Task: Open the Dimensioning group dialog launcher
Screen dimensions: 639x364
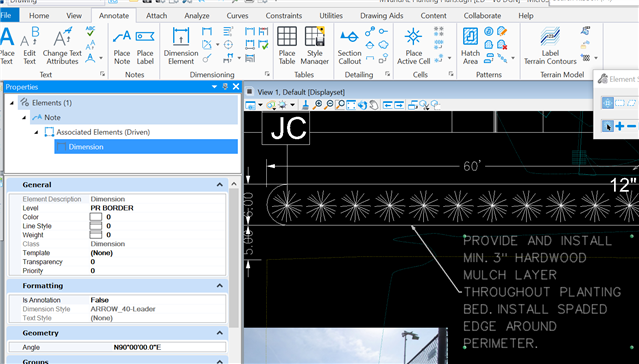Action: point(267,74)
